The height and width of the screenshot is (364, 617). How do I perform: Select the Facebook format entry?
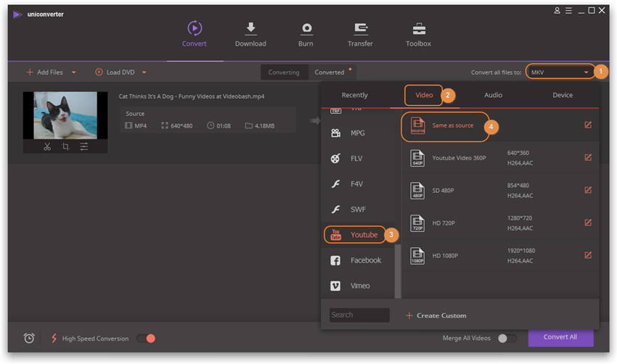point(358,260)
